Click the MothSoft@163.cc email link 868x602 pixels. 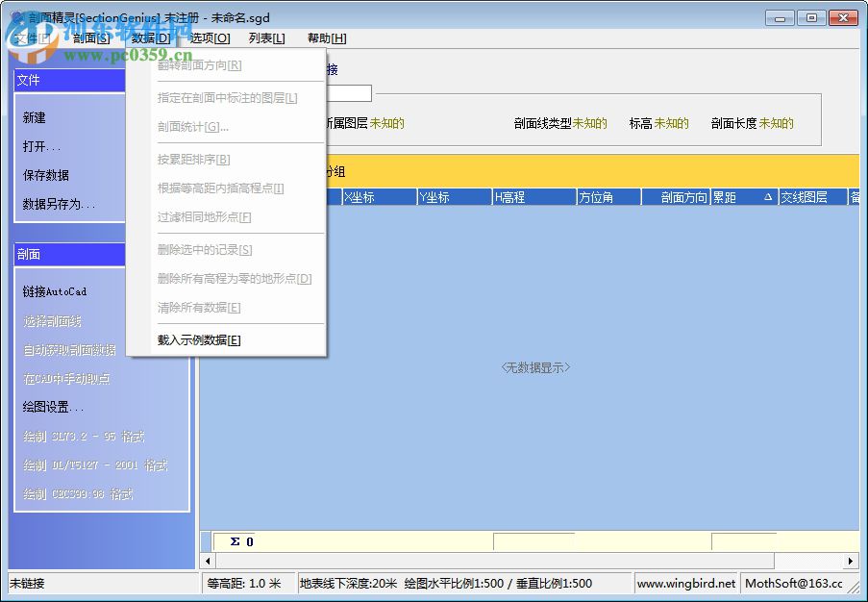coord(795,583)
